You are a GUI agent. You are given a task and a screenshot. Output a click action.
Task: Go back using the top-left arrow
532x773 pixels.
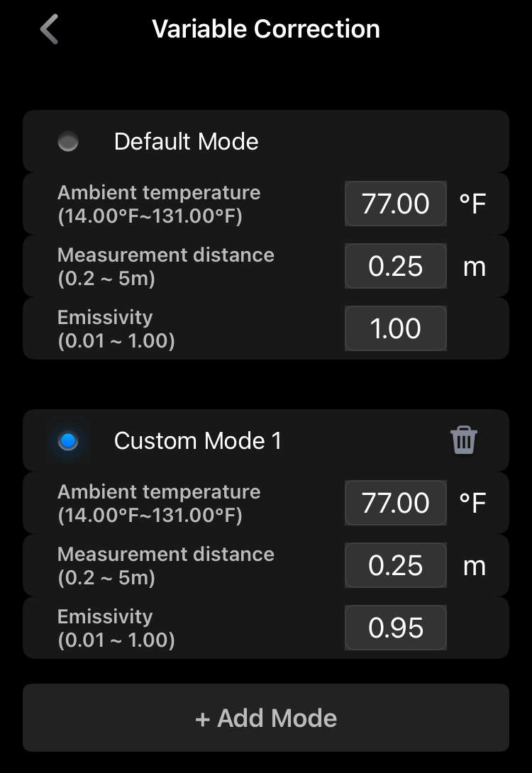[x=49, y=30]
